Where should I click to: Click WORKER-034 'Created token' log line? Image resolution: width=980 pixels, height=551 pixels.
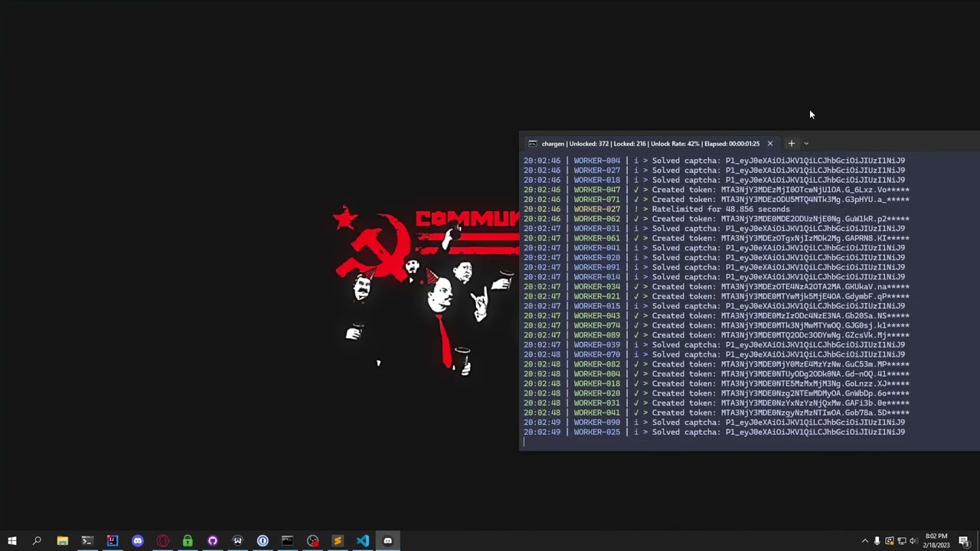point(717,286)
